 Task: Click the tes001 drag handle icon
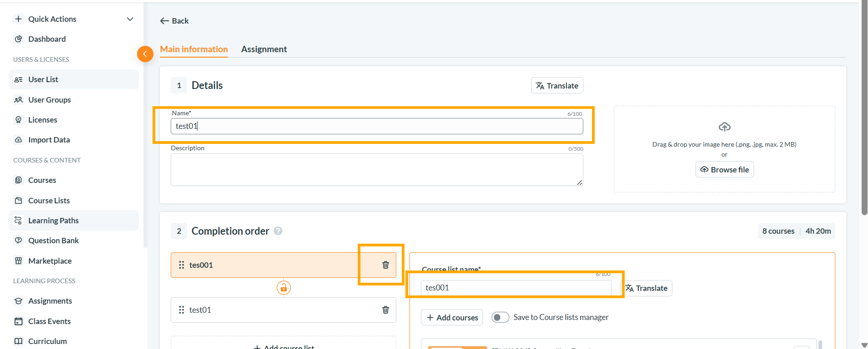pyautogui.click(x=182, y=265)
